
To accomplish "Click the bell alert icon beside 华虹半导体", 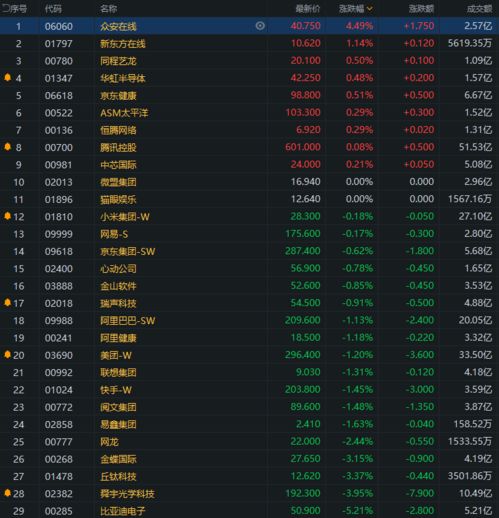I will (7, 78).
